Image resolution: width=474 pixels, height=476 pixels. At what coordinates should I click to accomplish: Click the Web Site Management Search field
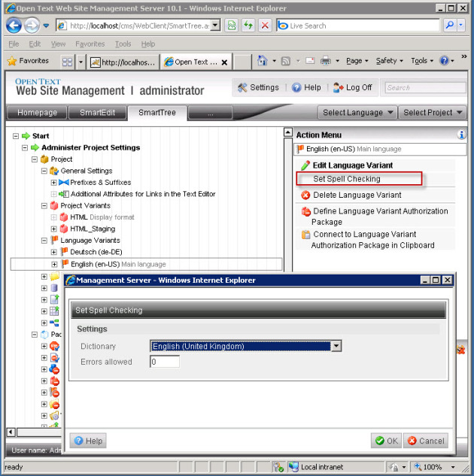pyautogui.click(x=425, y=88)
